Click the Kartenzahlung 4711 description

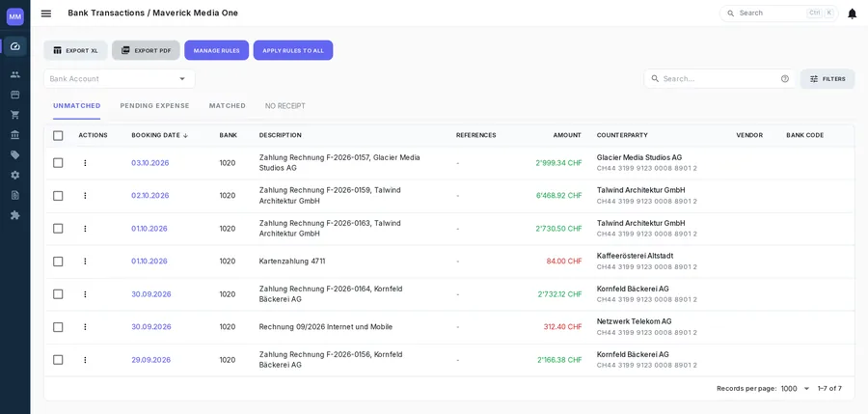(292, 261)
